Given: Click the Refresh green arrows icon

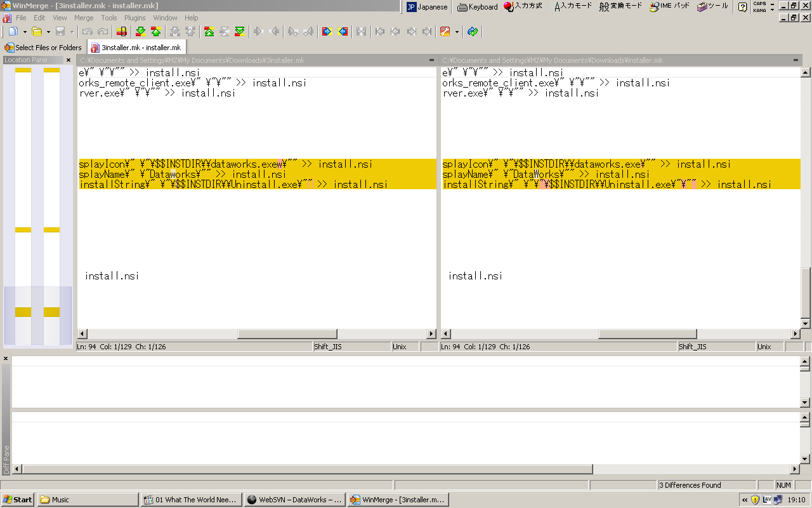Looking at the screenshot, I should 473,31.
